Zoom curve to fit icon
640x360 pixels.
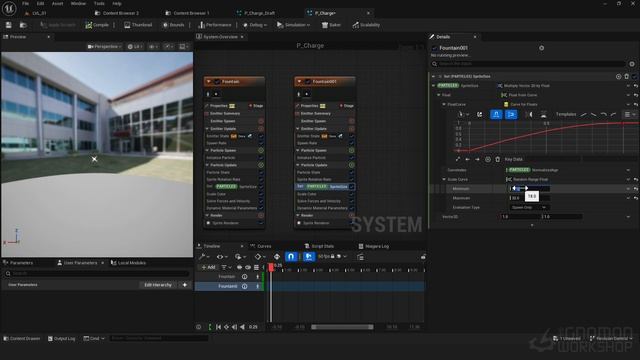coord(458,159)
